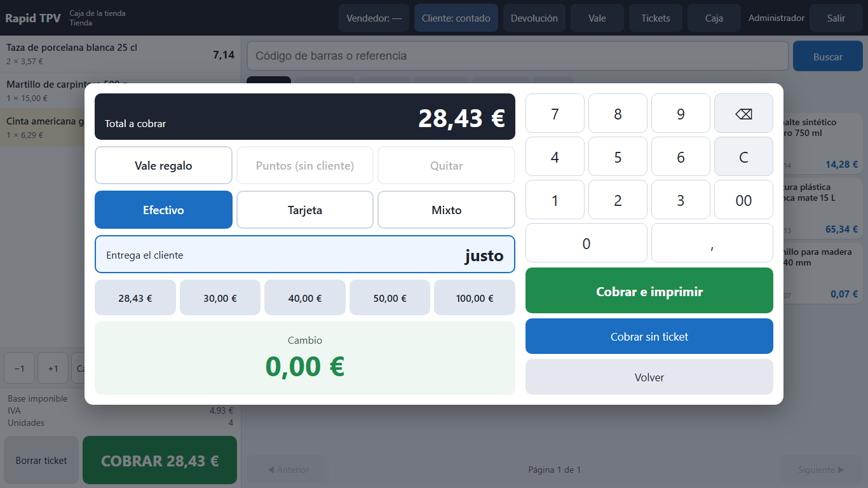Tap digit 7 on the keypad

pyautogui.click(x=555, y=114)
